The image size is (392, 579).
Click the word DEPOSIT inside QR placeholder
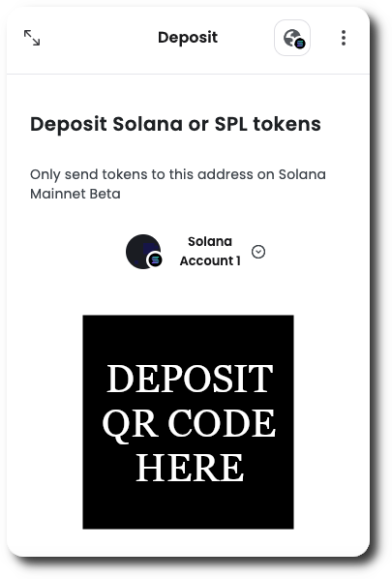coord(190,379)
